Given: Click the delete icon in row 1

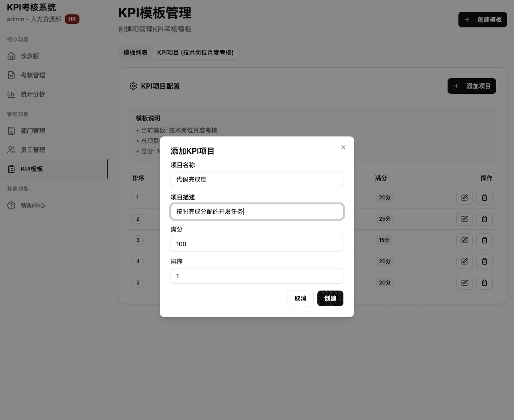Looking at the screenshot, I should click(x=484, y=197).
